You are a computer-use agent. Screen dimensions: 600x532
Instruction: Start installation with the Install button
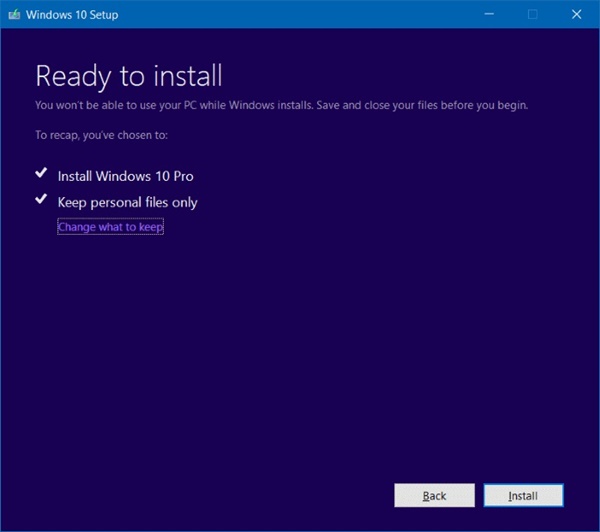(523, 495)
